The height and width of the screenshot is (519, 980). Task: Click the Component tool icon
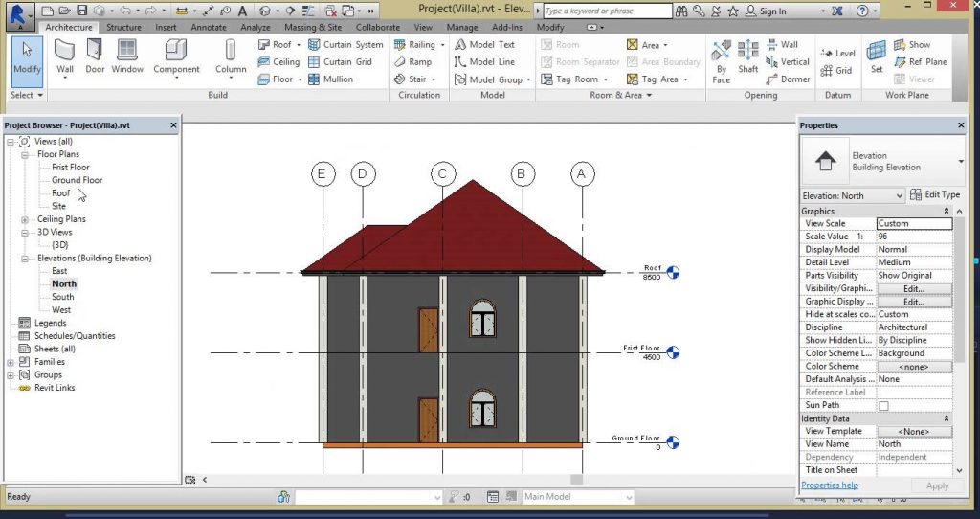tap(177, 54)
